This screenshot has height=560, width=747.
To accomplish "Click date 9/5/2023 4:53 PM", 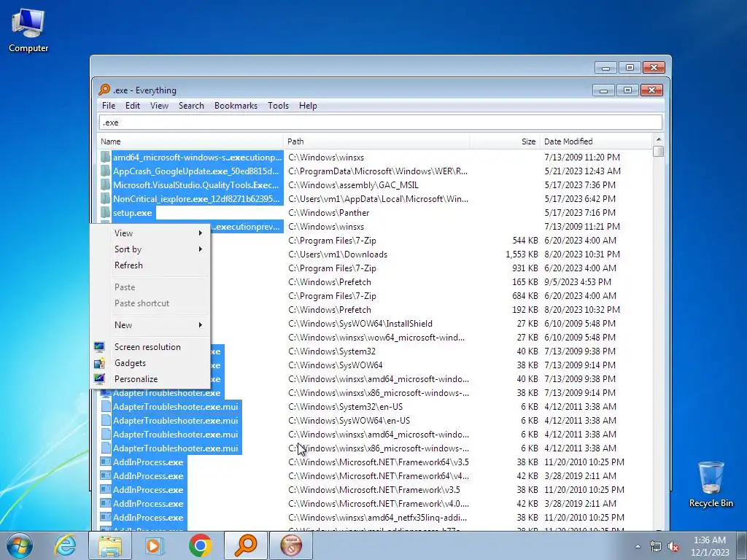I will coord(578,282).
